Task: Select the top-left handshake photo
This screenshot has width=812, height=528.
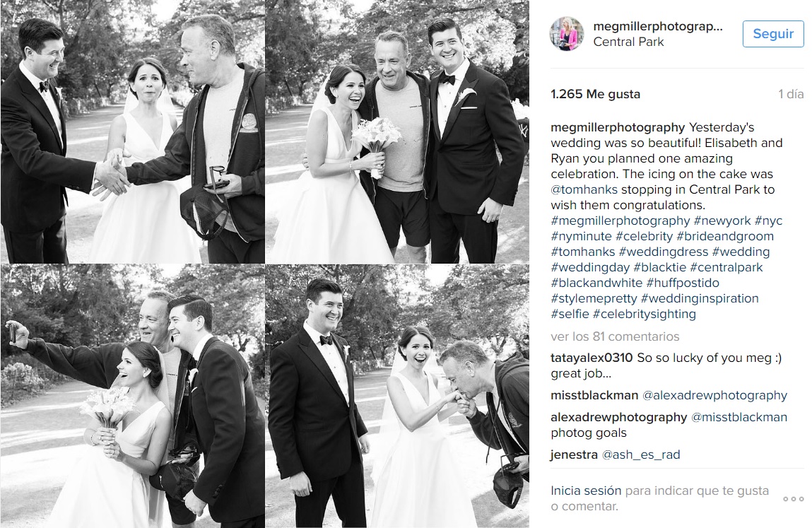Action: pyautogui.click(x=133, y=131)
